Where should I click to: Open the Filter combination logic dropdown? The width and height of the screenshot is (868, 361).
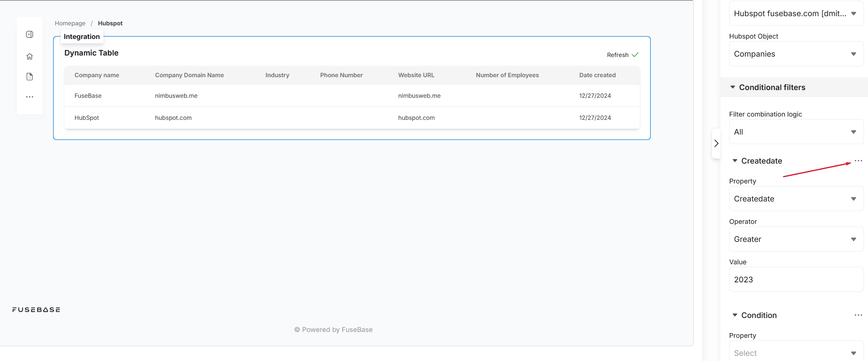tap(796, 132)
